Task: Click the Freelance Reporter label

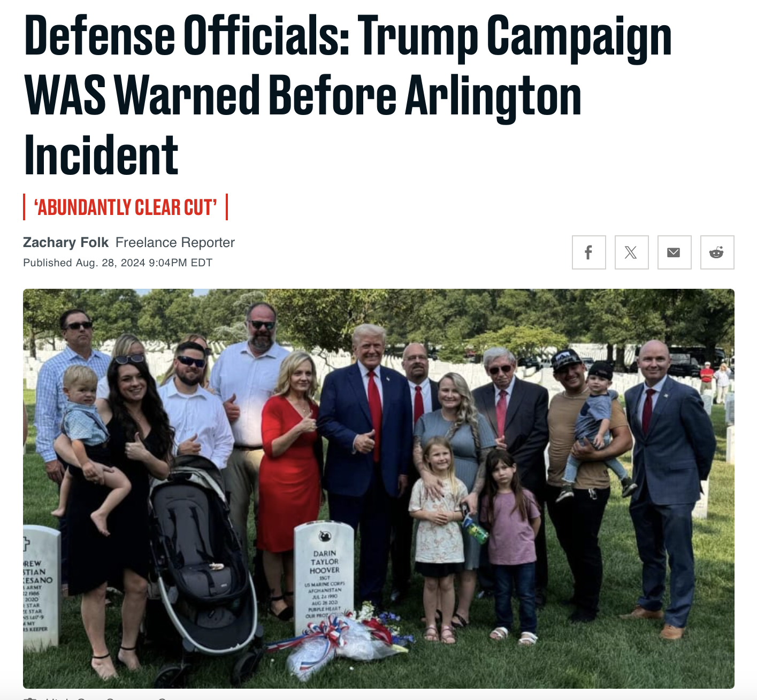Action: (x=175, y=243)
